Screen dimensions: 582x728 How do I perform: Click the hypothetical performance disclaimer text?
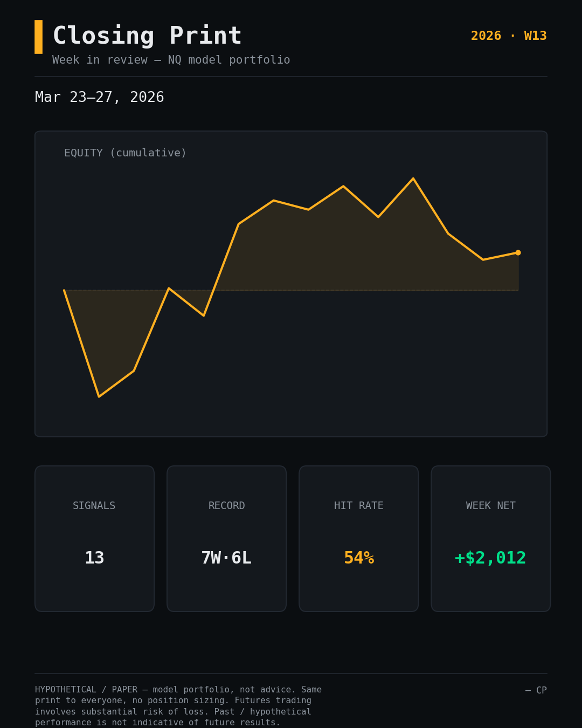click(178, 706)
